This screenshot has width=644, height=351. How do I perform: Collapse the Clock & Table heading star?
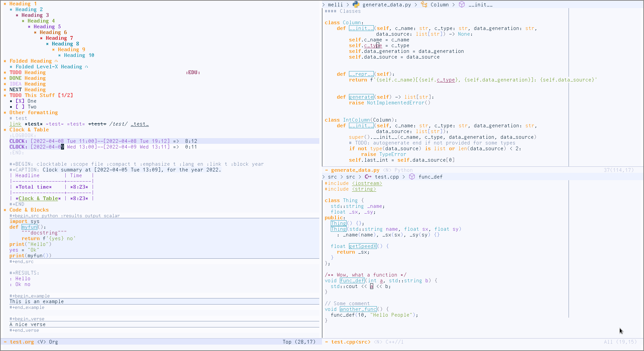(x=5, y=130)
